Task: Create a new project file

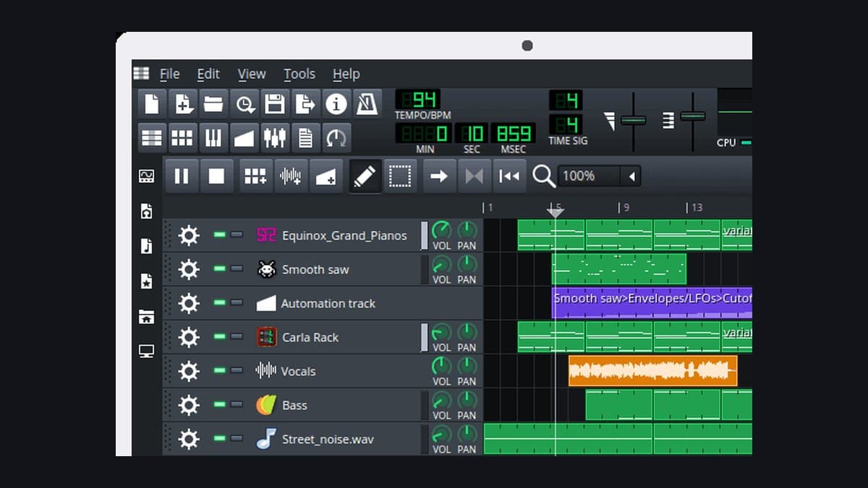Action: 152,104
